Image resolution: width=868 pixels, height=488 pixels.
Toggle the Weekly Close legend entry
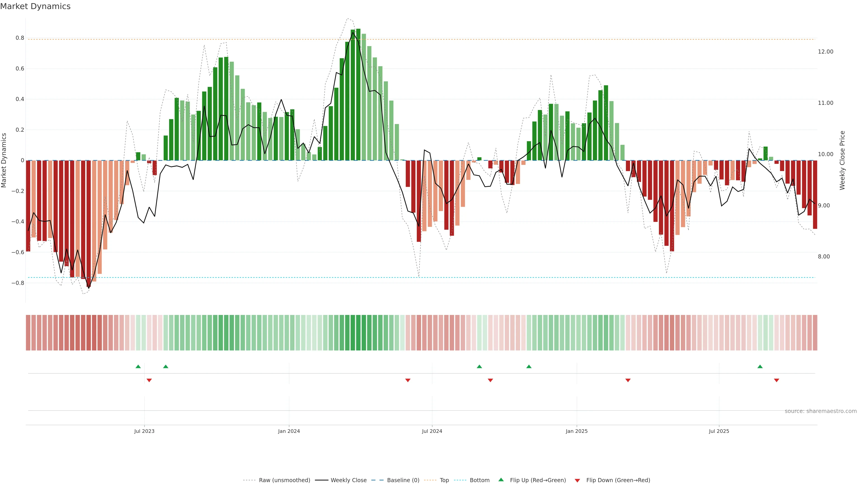tap(348, 480)
